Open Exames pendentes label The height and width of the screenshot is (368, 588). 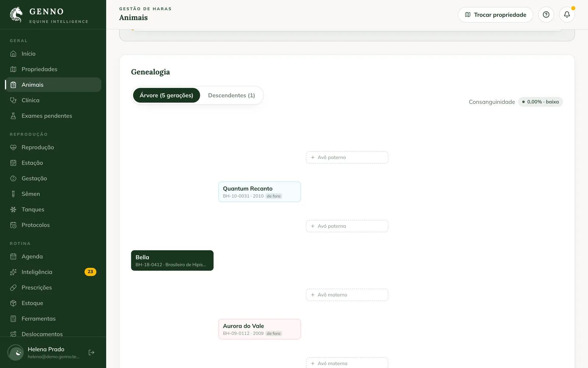(47, 116)
